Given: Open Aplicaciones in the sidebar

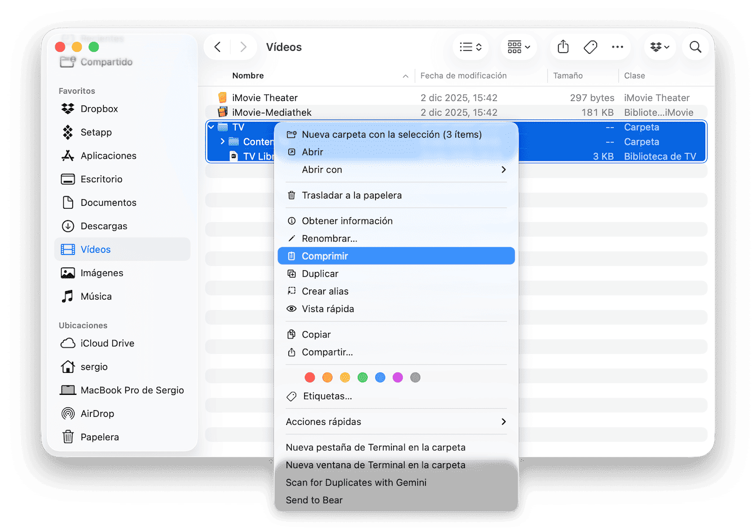Looking at the screenshot, I should [x=122, y=156].
